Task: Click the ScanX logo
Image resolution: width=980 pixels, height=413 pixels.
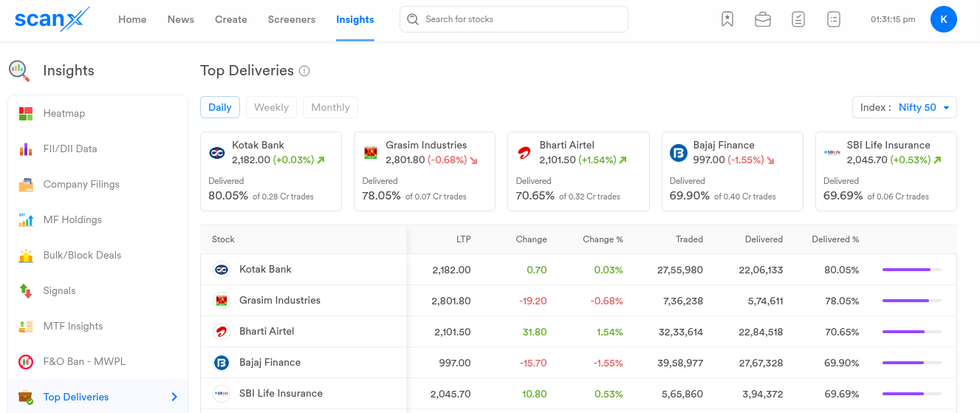Action: click(x=52, y=19)
